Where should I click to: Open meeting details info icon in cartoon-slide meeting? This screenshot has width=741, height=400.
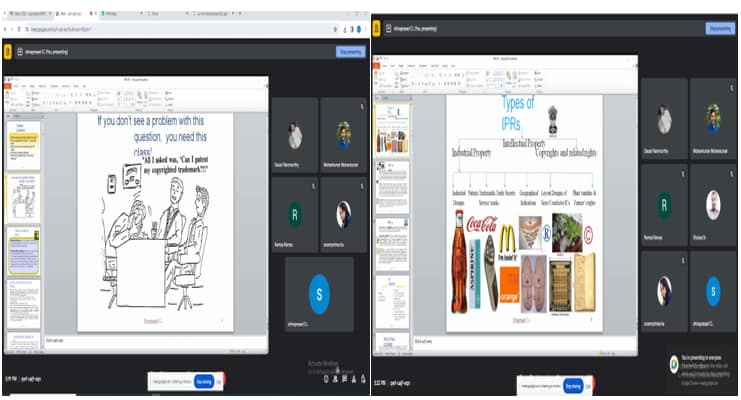pos(326,379)
